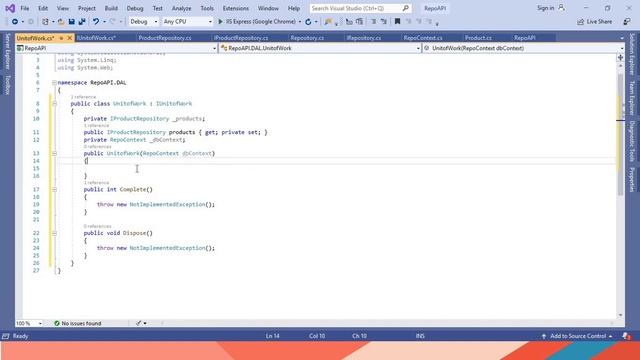The image size is (640, 360).
Task: Click the No issues found status indicator
Action: pyautogui.click(x=78, y=323)
